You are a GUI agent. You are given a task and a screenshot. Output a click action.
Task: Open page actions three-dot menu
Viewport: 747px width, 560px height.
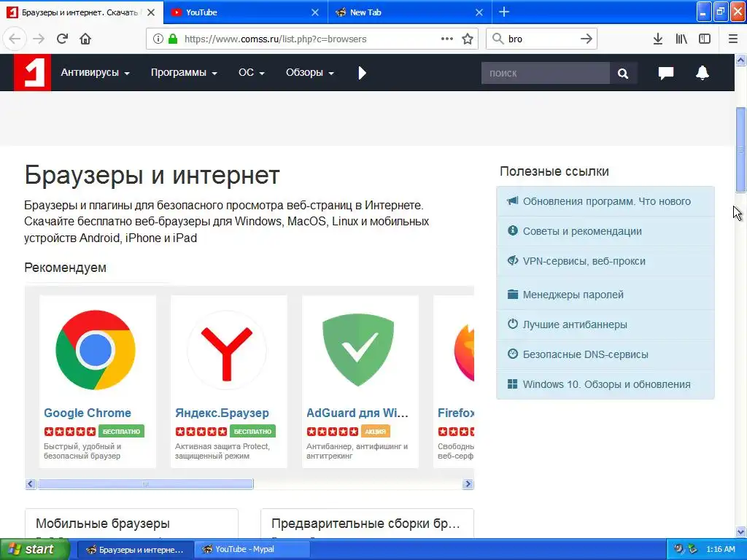click(x=447, y=39)
